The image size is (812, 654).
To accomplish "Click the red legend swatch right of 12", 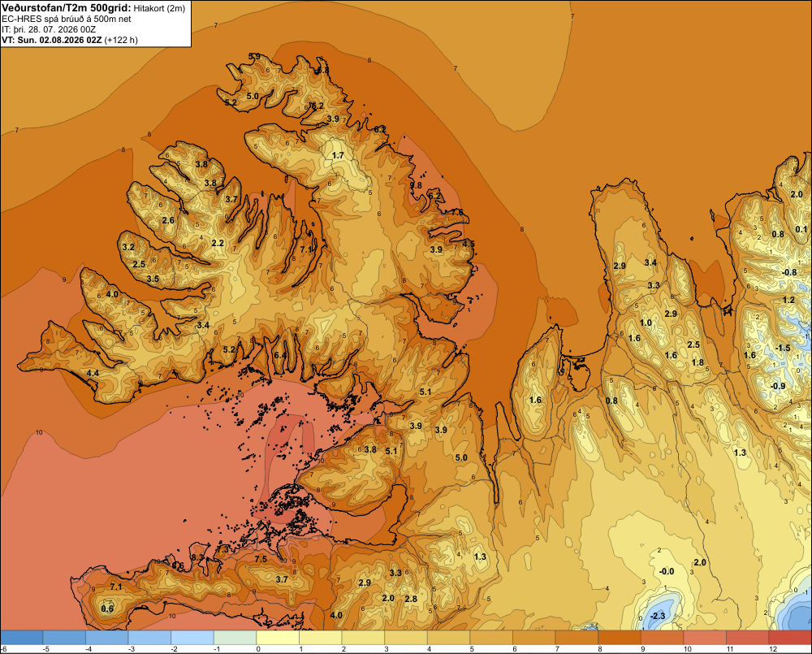I will [790, 638].
